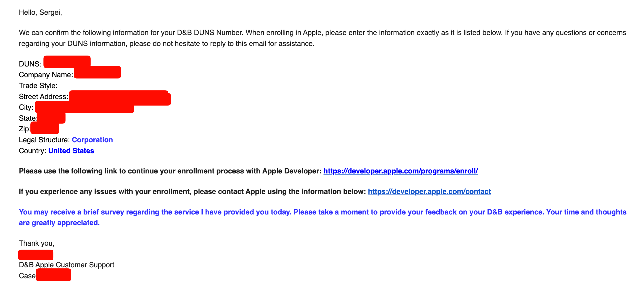Viewport: 644px width, 296px height.
Task: Click the 'Hello, Sergei,' greeting line
Action: point(40,12)
